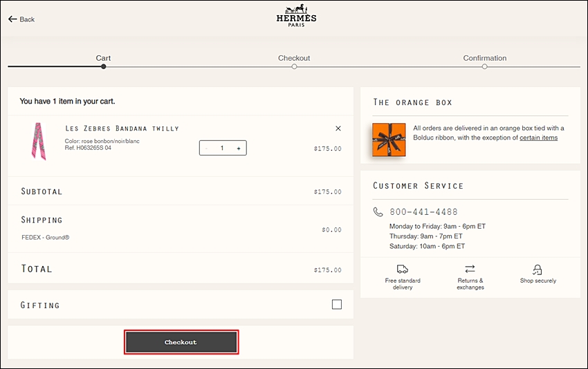This screenshot has height=369, width=588.
Task: Click the Free standard delivery truck icon
Action: click(403, 269)
